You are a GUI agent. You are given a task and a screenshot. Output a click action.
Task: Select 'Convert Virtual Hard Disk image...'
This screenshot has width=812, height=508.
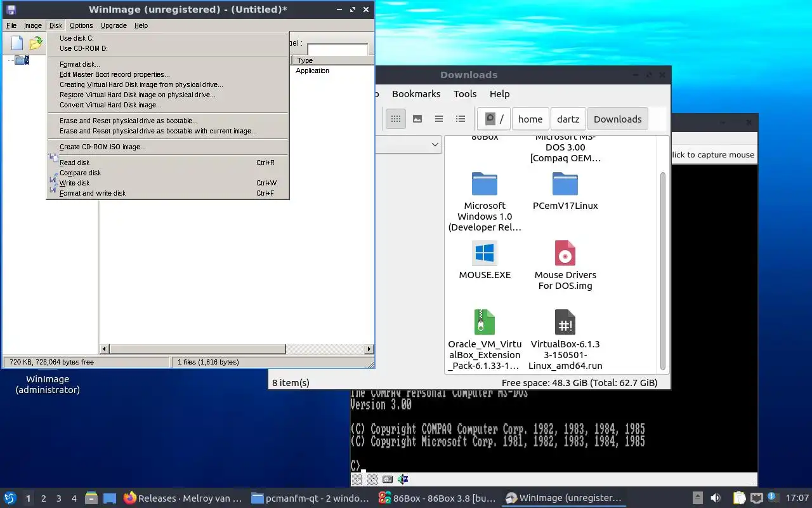[x=167, y=105]
